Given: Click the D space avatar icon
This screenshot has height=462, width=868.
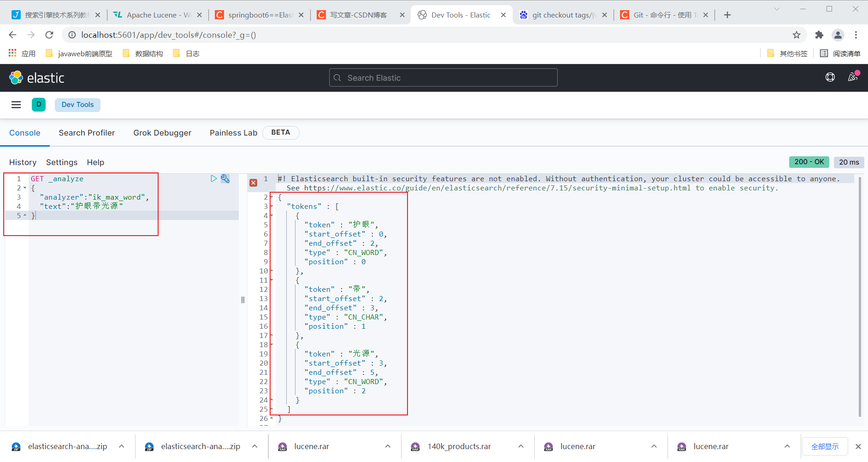Looking at the screenshot, I should click(39, 105).
